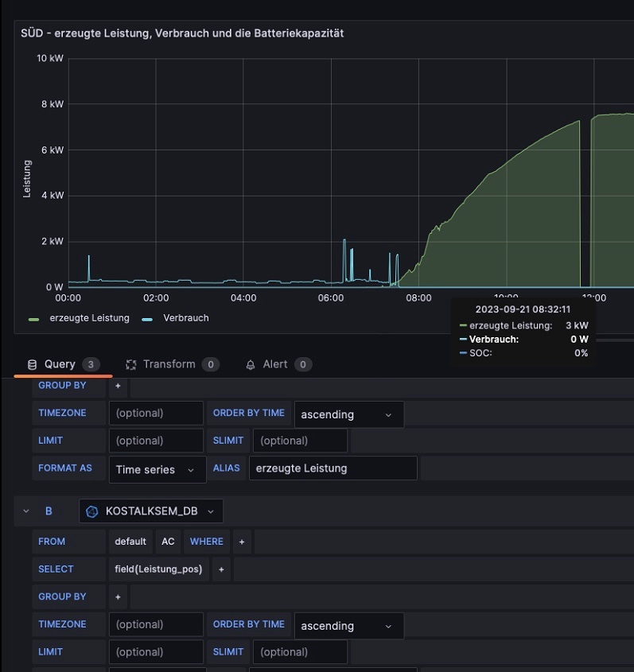Open the FORMAT AS Time series dropdown

pos(157,469)
